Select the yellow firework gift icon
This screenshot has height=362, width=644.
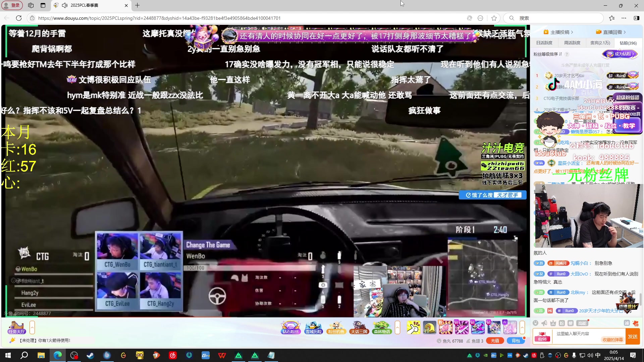pyautogui.click(x=413, y=327)
